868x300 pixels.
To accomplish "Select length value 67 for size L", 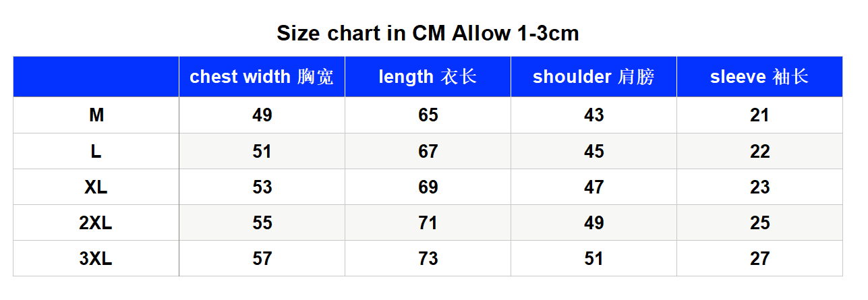I will click(x=428, y=151).
